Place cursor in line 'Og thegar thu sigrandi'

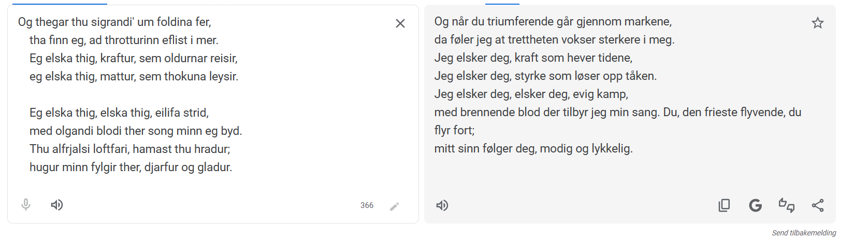[x=114, y=22]
